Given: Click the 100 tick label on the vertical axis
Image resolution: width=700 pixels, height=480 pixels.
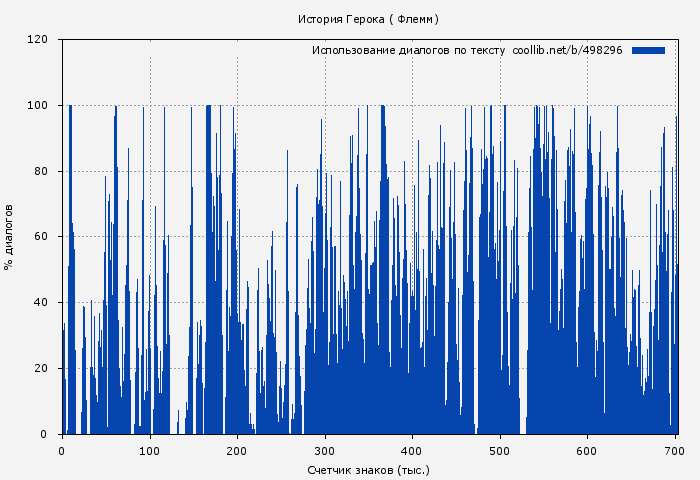Looking at the screenshot, I should (38, 105).
